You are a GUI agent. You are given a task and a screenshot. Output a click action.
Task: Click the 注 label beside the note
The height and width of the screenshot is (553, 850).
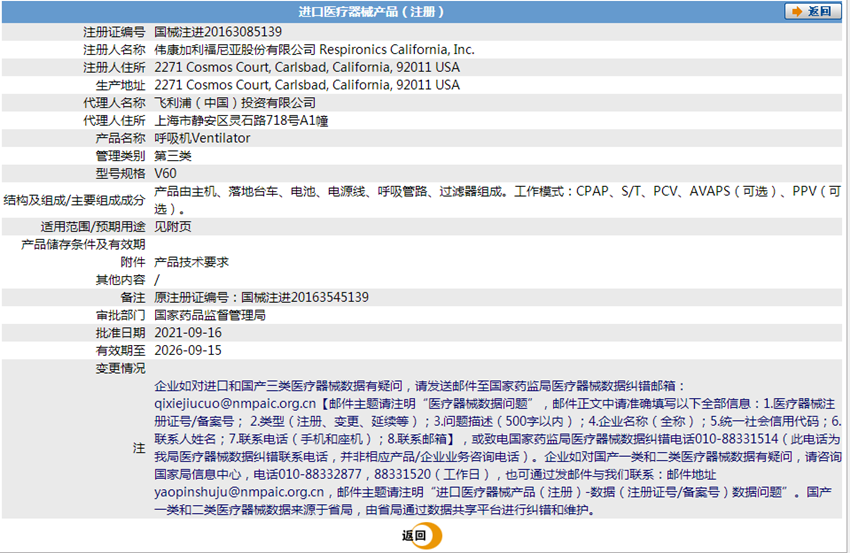click(x=139, y=448)
